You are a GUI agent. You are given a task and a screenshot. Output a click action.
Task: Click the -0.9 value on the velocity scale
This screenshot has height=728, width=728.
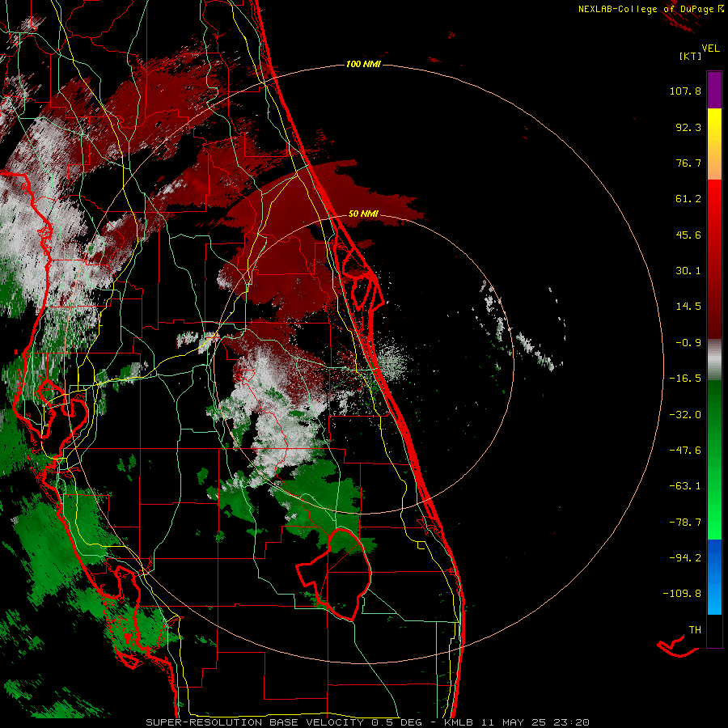(x=688, y=343)
